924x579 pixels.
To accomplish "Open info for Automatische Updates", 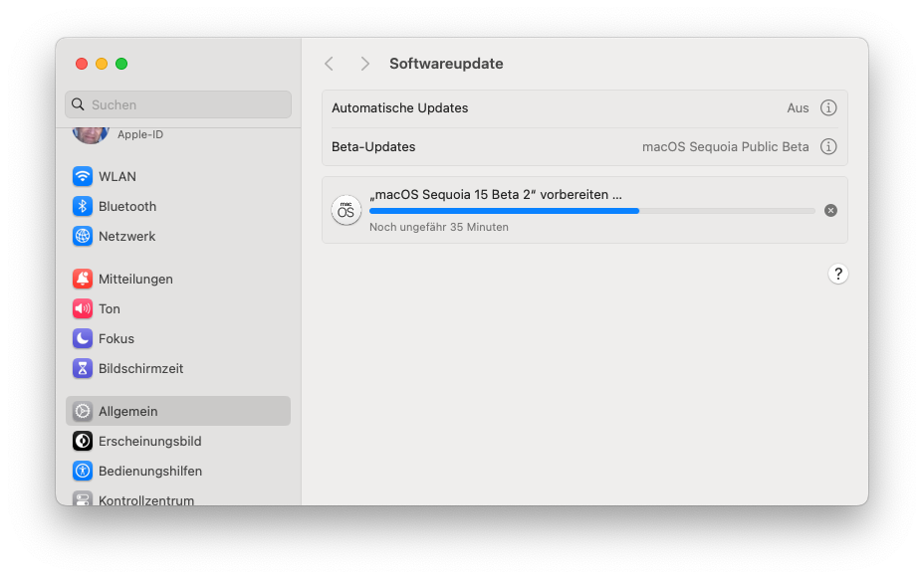I will (x=828, y=107).
